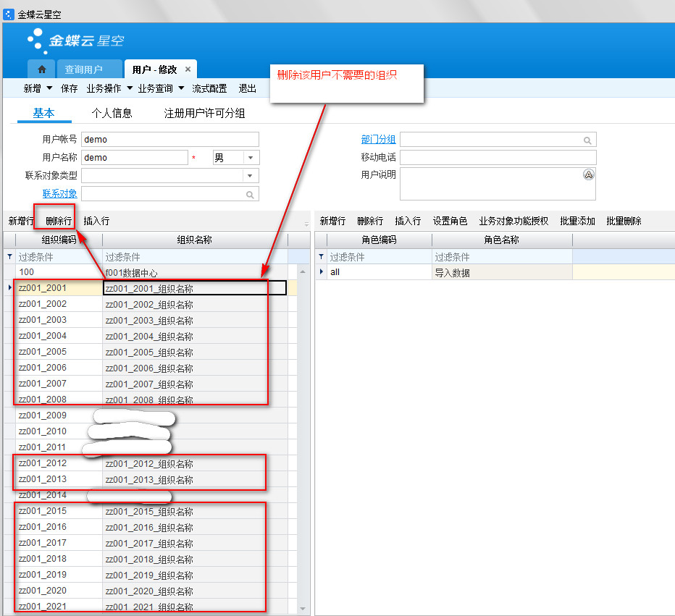The height and width of the screenshot is (616, 675).
Task: Click filter funnel icon in organization grid
Action: (x=9, y=257)
